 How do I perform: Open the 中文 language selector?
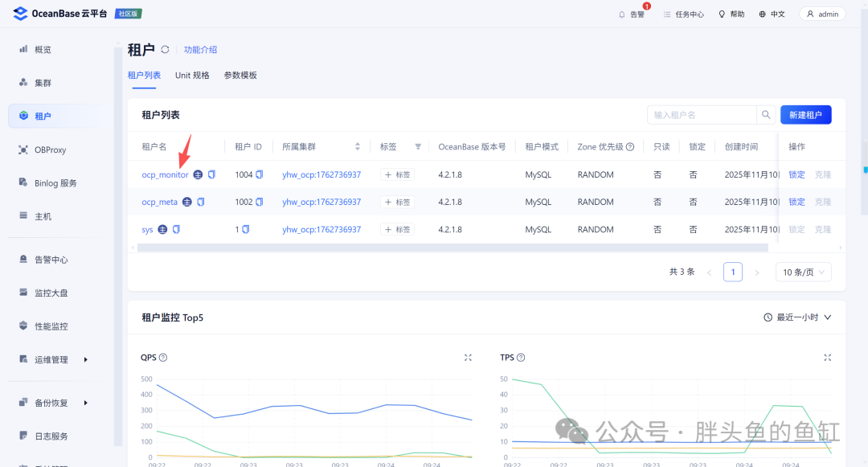pos(772,14)
